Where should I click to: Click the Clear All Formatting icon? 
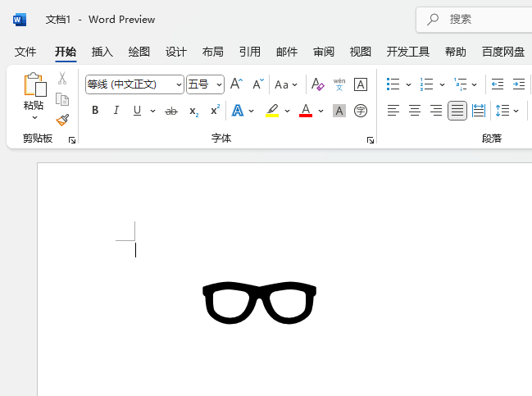click(x=317, y=84)
